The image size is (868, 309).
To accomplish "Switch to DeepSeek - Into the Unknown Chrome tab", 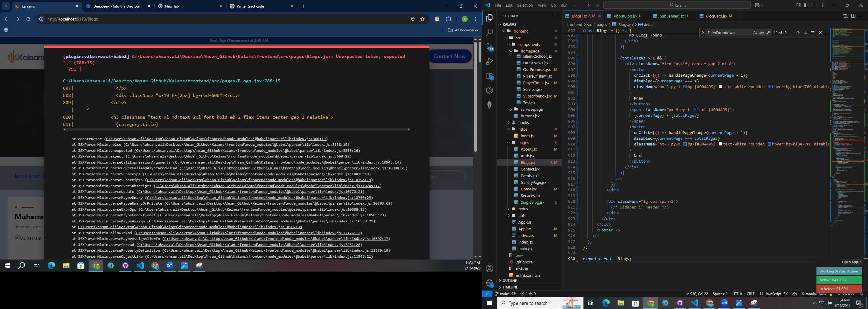I will coord(118,6).
